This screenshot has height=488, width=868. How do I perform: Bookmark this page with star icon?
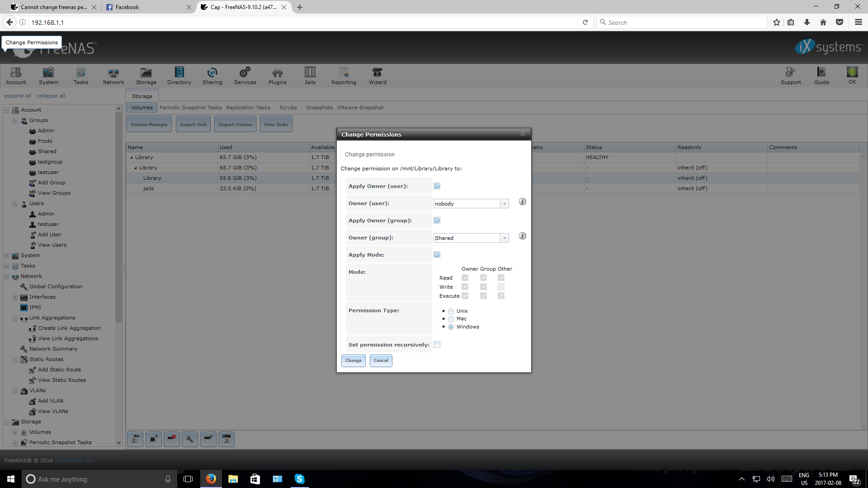tap(777, 22)
